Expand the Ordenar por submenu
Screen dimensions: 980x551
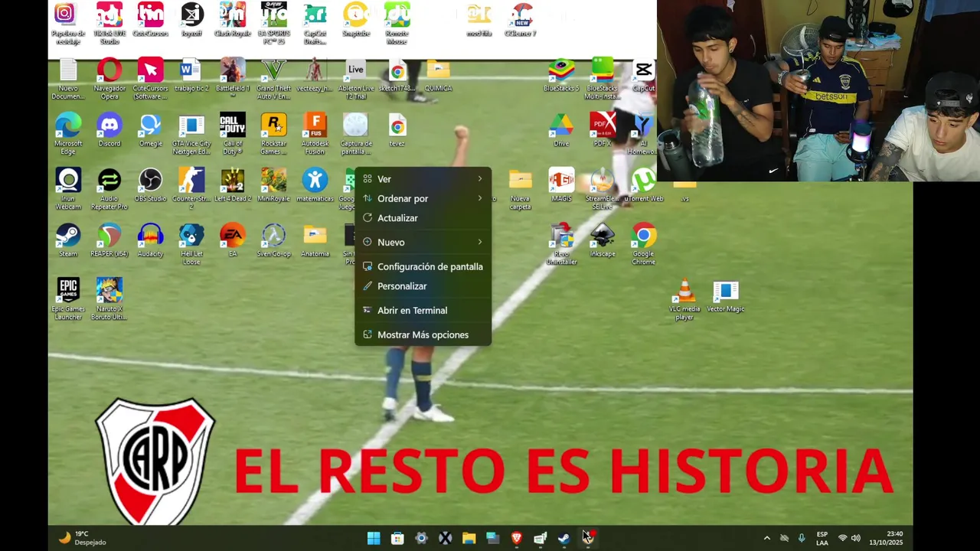pyautogui.click(x=423, y=198)
